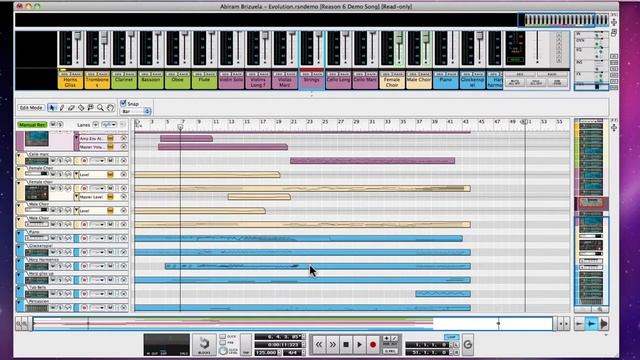This screenshot has width=640, height=360.
Task: Mute the Harp gliss up track
Action: coord(53,280)
